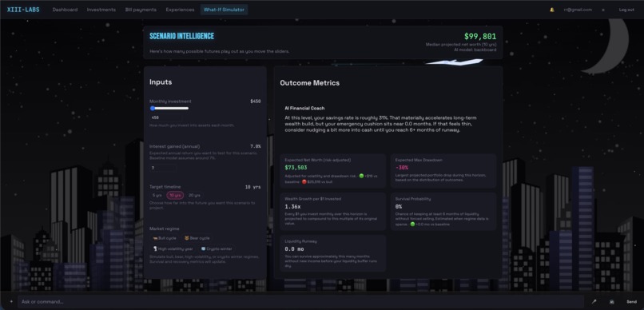Switch to the Experiences tab
This screenshot has width=644, height=310.
[x=180, y=10]
